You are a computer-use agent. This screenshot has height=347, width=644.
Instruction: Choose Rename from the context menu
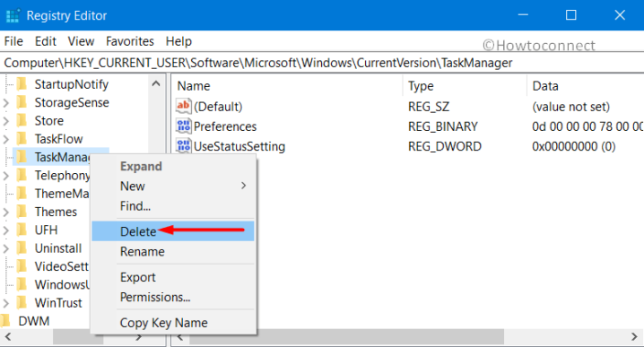[173, 251]
